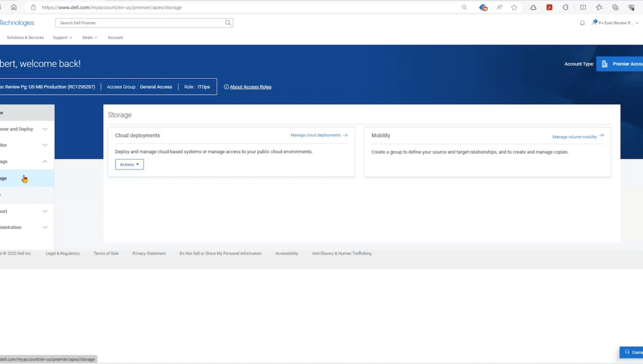Open Privacy Statement footer link

[x=149, y=254]
